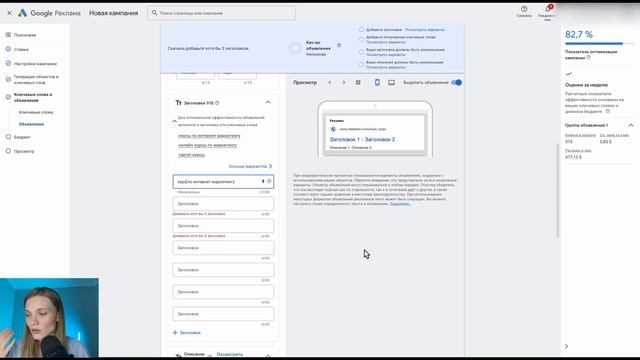Screen dimensions: 640x360
Task: Select the desktop monitor preview icon
Action: click(x=391, y=82)
